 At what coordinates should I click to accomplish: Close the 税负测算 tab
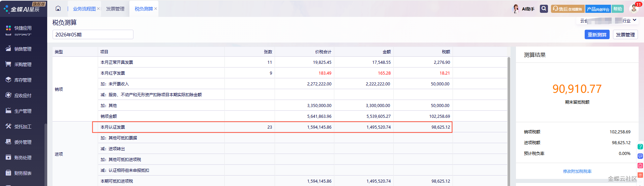point(156,9)
